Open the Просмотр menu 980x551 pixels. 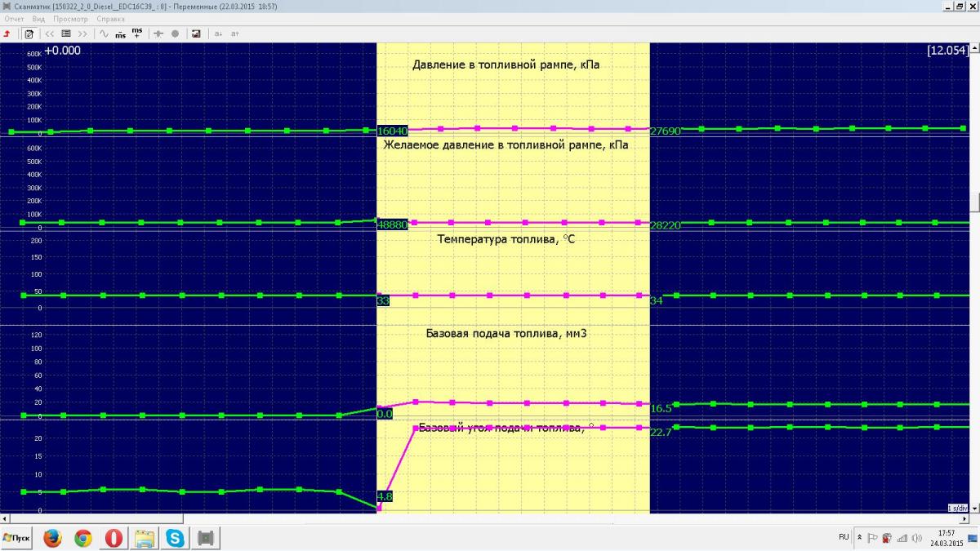click(x=70, y=18)
